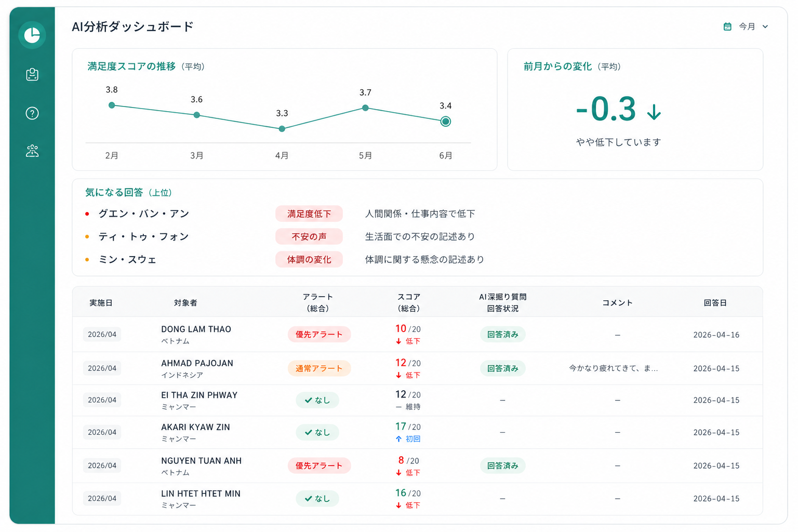Click 優先アラート badge for NGUYEN TUAN ANH

point(319,465)
